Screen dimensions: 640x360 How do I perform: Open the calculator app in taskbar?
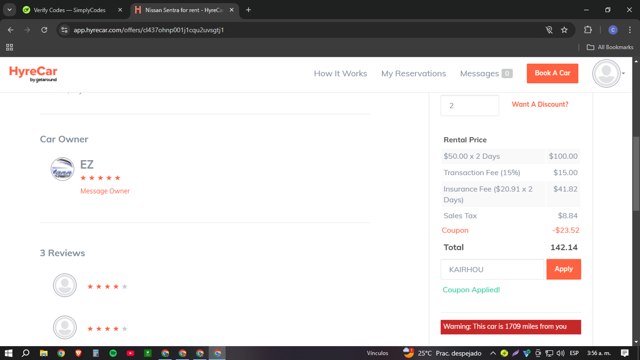click(96, 353)
